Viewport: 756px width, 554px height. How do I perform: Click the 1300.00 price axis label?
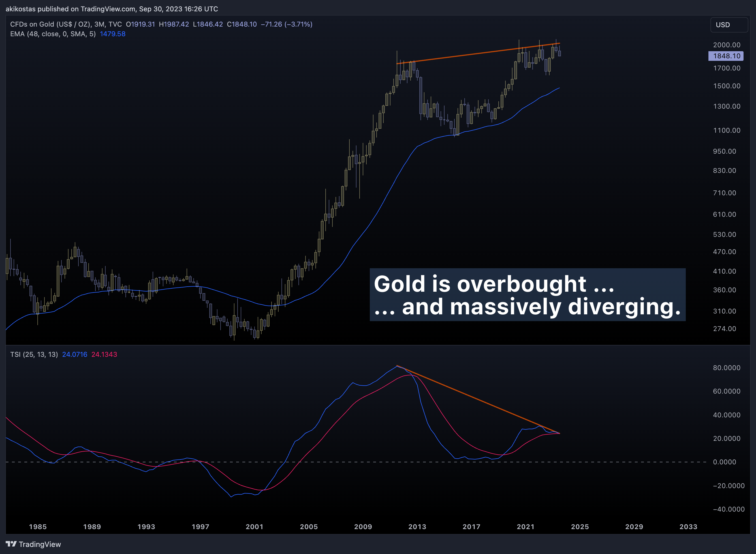pos(727,106)
